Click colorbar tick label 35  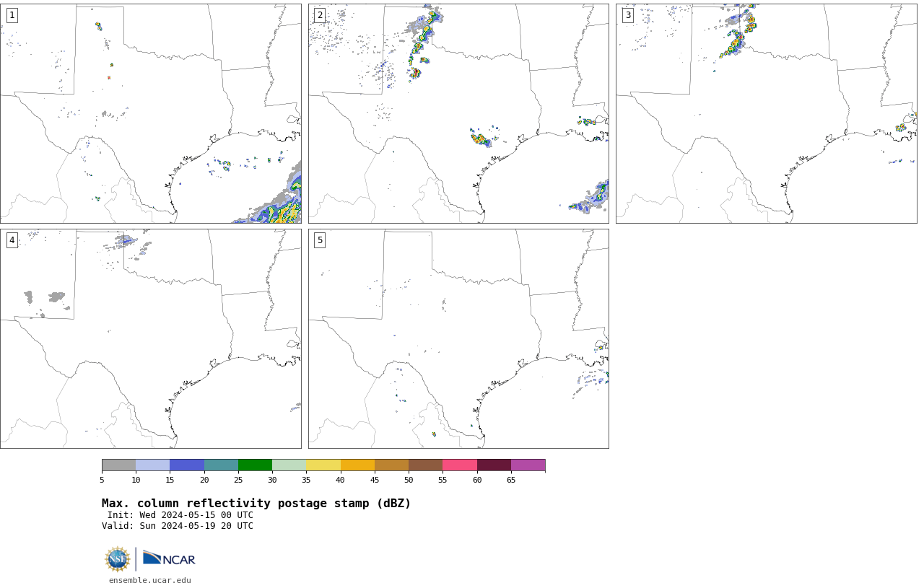(306, 480)
